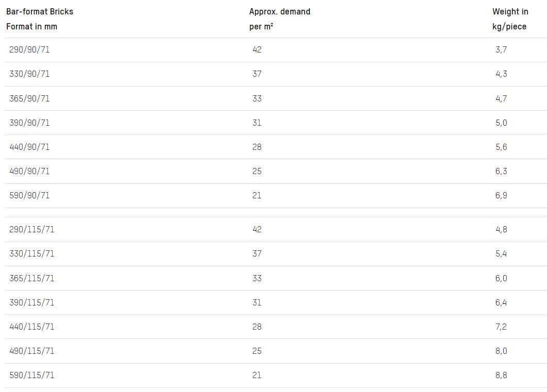Select the 365/115/71 format entry
This screenshot has width=547, height=392.
pyautogui.click(x=31, y=278)
